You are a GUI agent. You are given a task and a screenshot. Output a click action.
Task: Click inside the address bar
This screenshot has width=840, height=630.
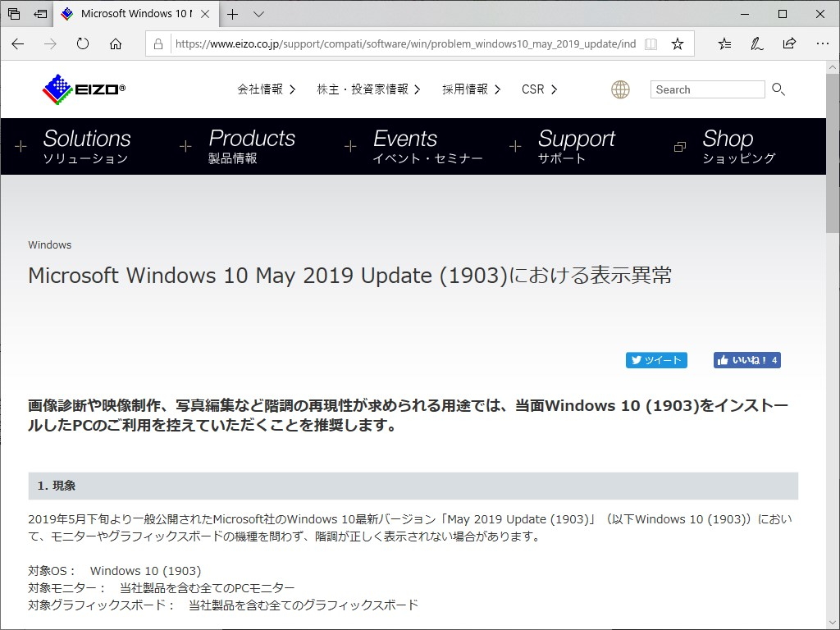pos(394,43)
